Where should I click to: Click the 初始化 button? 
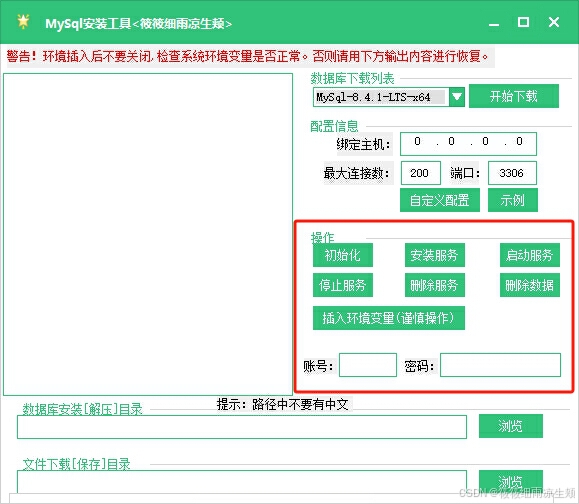pyautogui.click(x=343, y=255)
